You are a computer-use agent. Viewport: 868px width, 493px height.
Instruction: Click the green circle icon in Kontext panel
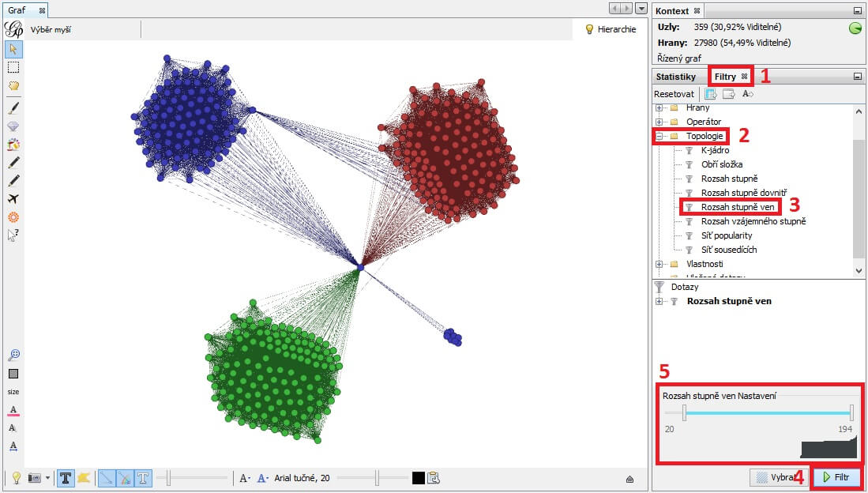click(855, 28)
